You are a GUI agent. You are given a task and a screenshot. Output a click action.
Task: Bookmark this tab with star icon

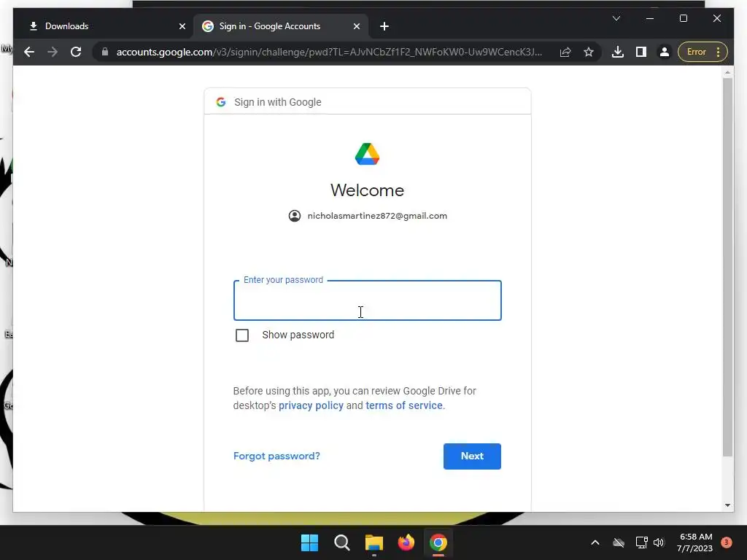(x=589, y=52)
